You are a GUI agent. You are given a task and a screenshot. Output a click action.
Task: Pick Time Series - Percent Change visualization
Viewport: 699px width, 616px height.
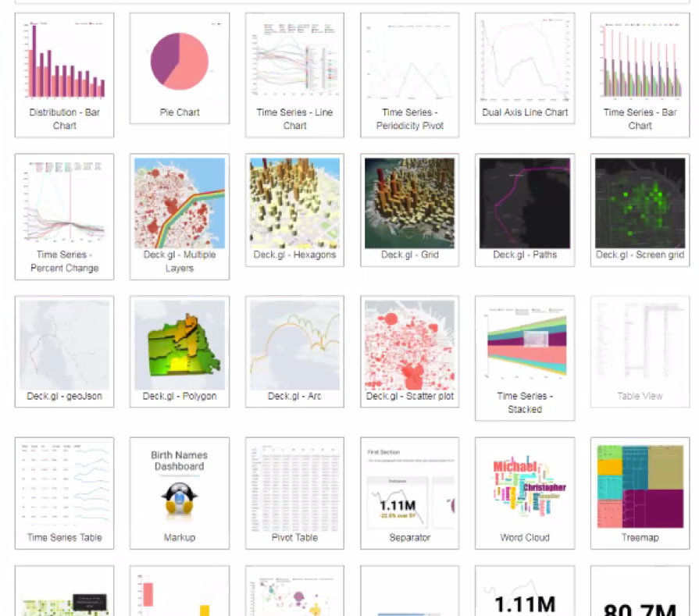64,216
